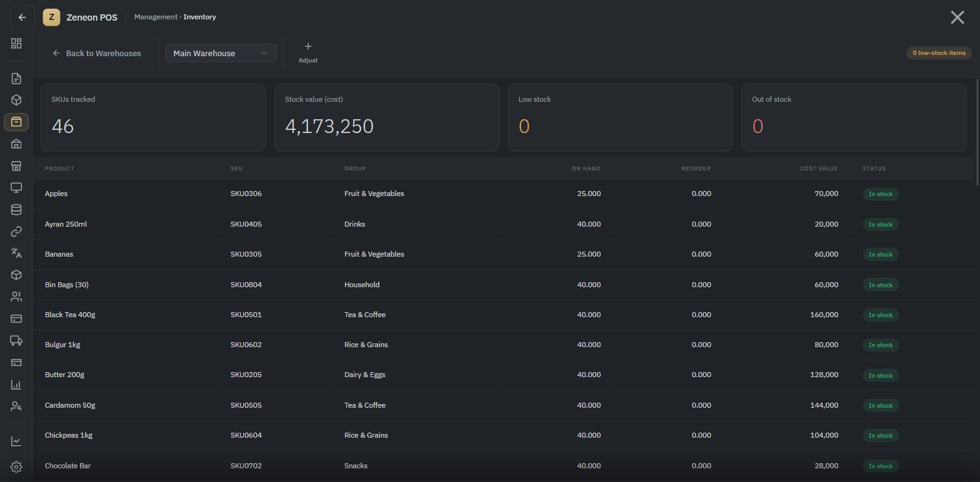Click the inventory table vertical scrollbar
Viewport: 980px width, 482px height.
[x=977, y=131]
